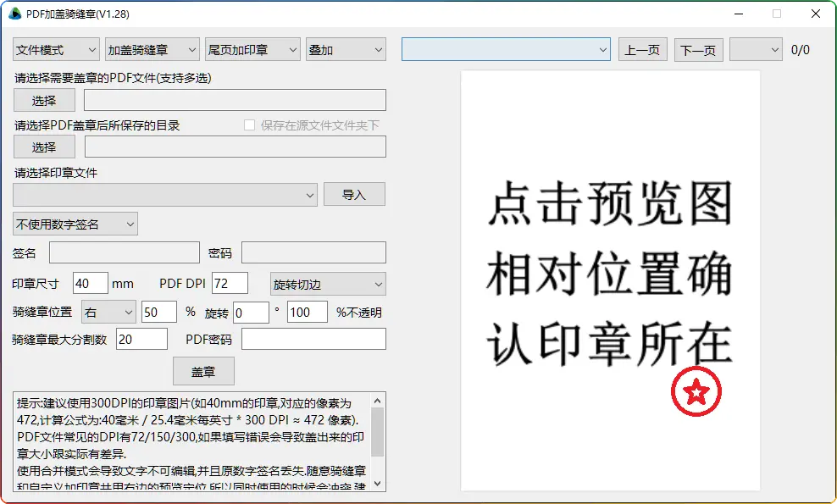Click the preview image text 点击预览图
The image size is (837, 504).
609,204
